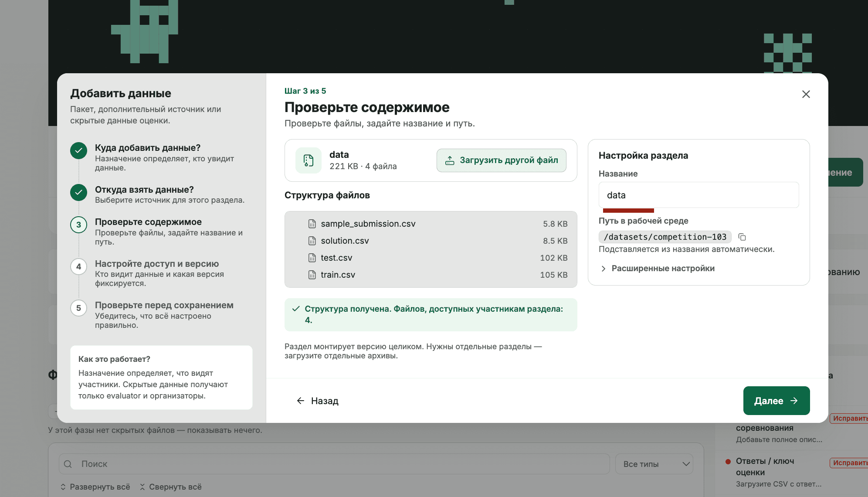The height and width of the screenshot is (497, 868).
Task: Click the Далее button
Action: coord(776,401)
